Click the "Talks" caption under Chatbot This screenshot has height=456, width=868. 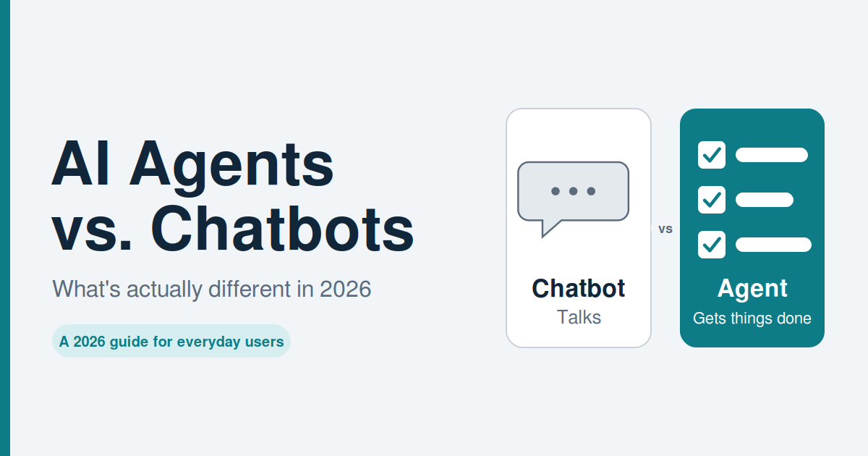[579, 317]
